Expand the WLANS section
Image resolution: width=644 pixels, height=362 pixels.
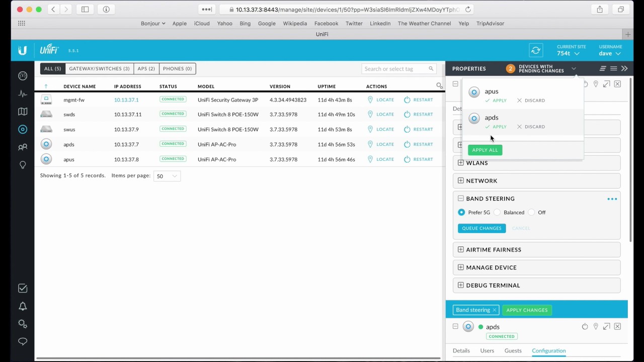pos(460,163)
